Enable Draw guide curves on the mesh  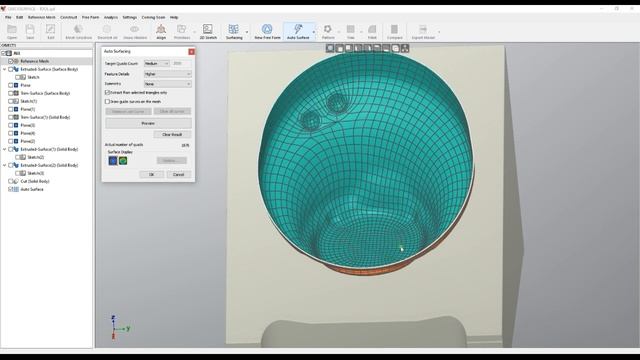click(x=107, y=101)
